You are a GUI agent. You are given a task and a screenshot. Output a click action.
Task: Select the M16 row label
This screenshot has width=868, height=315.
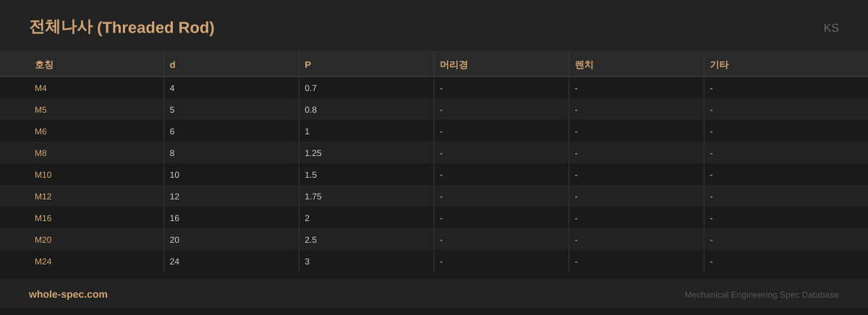pos(43,218)
